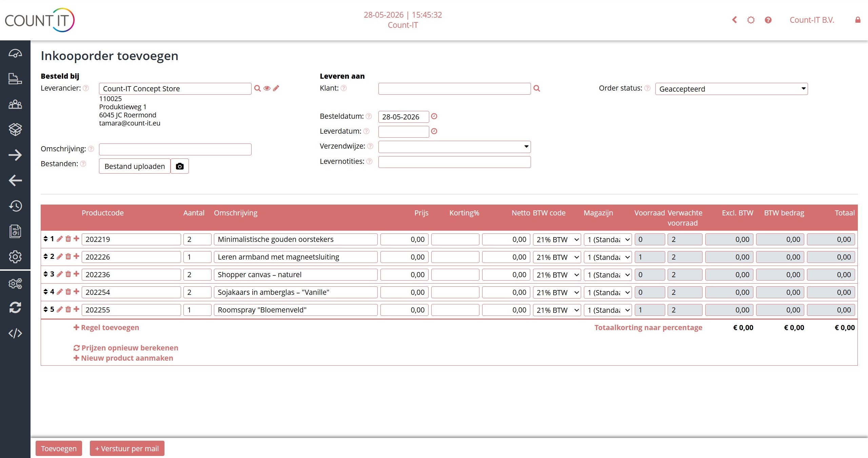The height and width of the screenshot is (458, 868).
Task: Click Totaalkorting naar percentage link
Action: click(648, 327)
